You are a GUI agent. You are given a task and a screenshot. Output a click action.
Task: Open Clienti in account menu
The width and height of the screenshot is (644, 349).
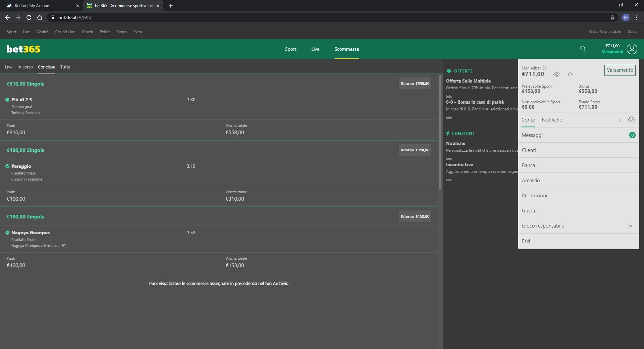point(578,150)
